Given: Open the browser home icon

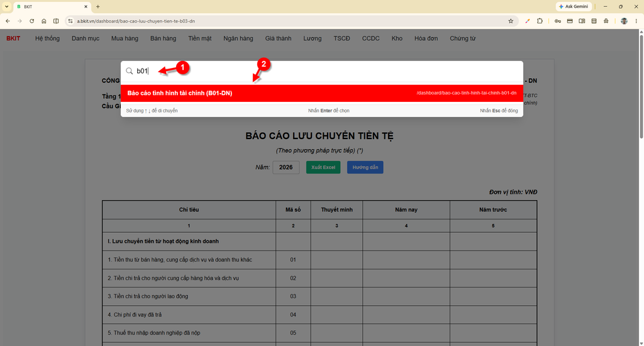Looking at the screenshot, I should point(44,21).
